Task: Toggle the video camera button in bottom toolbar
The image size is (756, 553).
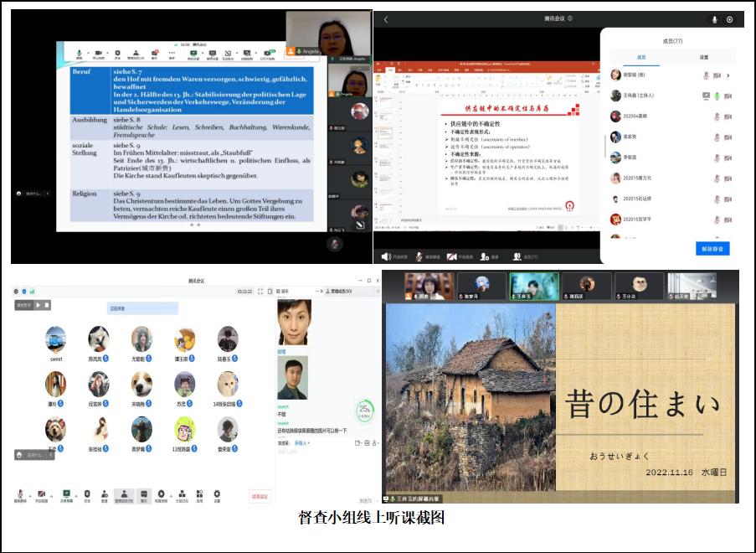Action: pyautogui.click(x=42, y=494)
